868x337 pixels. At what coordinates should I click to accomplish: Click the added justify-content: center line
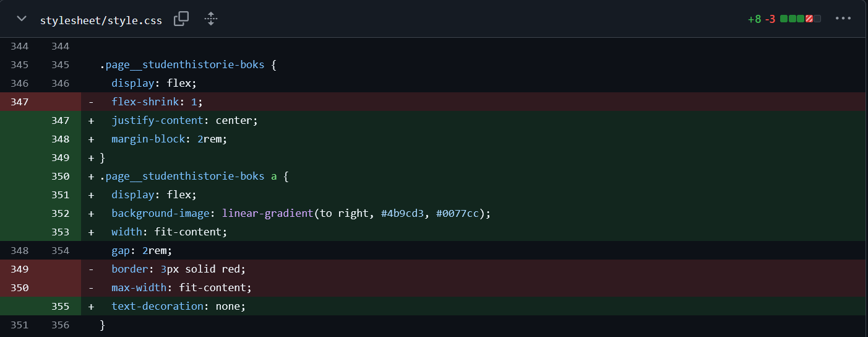[184, 121]
